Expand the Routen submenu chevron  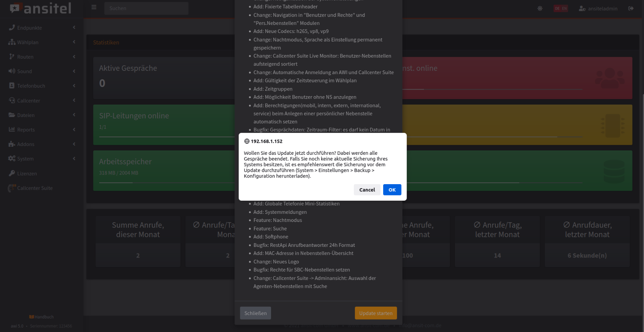tap(74, 56)
